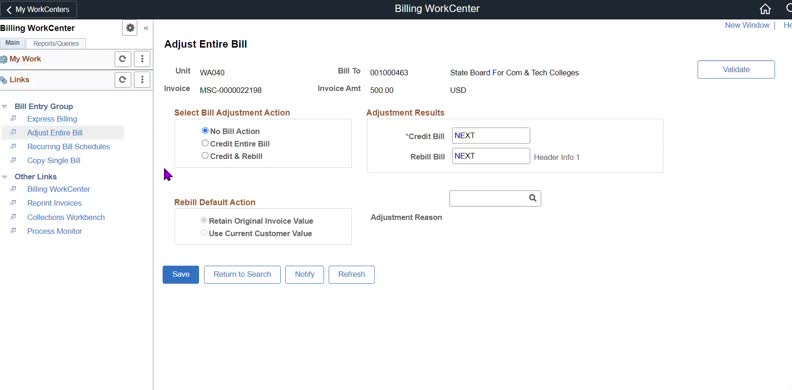
Task: Open My Work options menu
Action: pyautogui.click(x=142, y=59)
